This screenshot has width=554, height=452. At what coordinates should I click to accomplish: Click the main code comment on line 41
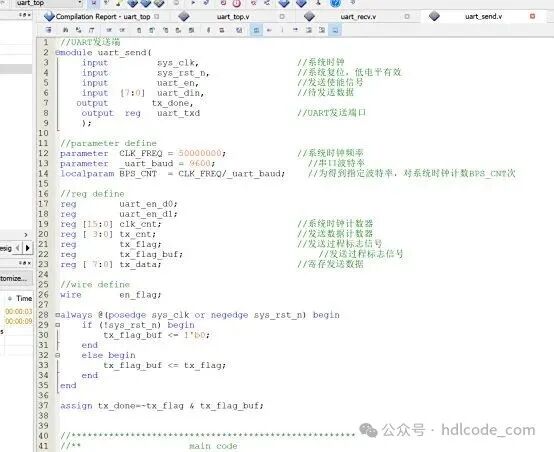click(213, 446)
